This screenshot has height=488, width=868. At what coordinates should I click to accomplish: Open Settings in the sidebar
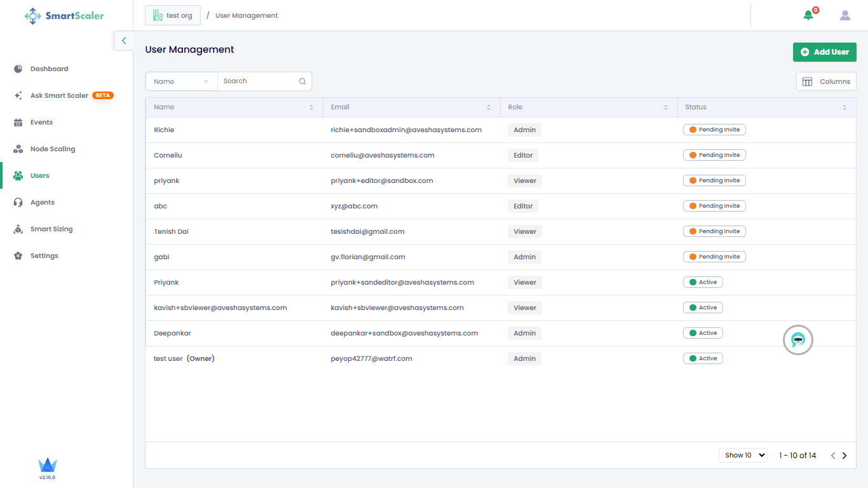(x=44, y=255)
